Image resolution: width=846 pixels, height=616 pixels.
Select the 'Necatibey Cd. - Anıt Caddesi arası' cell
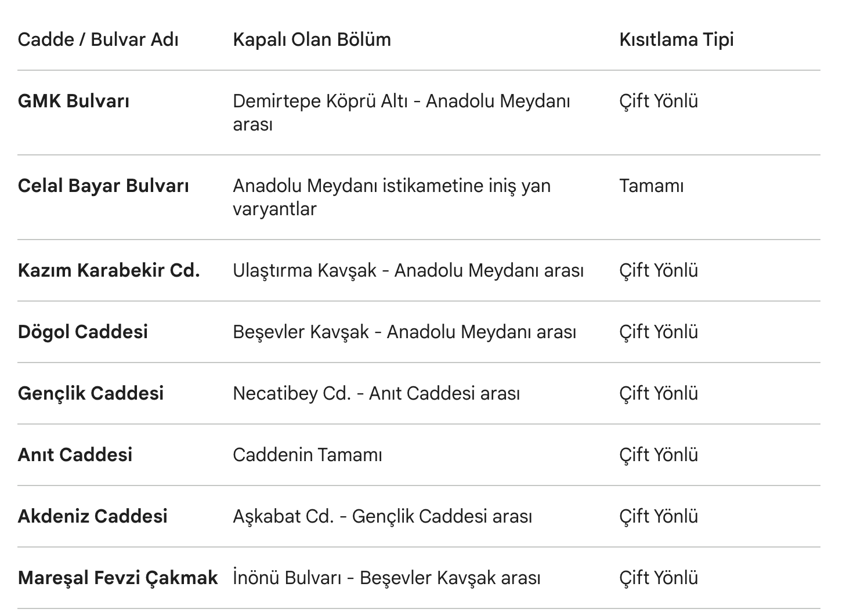(376, 393)
